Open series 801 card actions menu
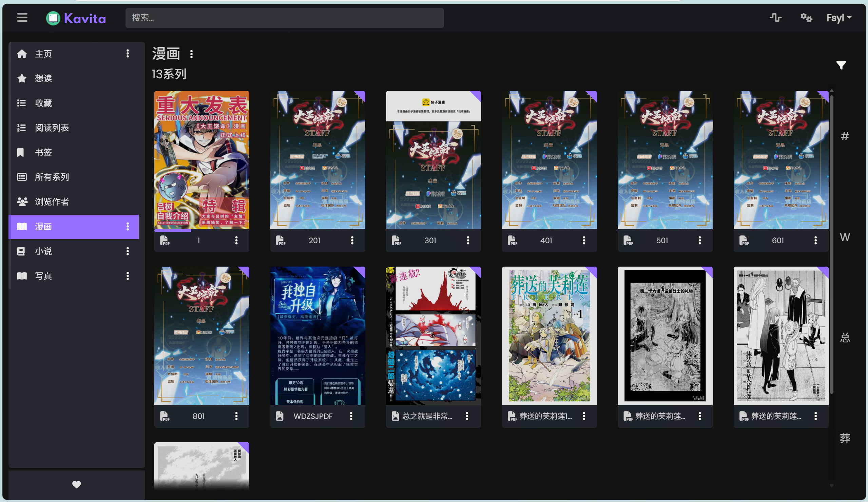 click(236, 416)
